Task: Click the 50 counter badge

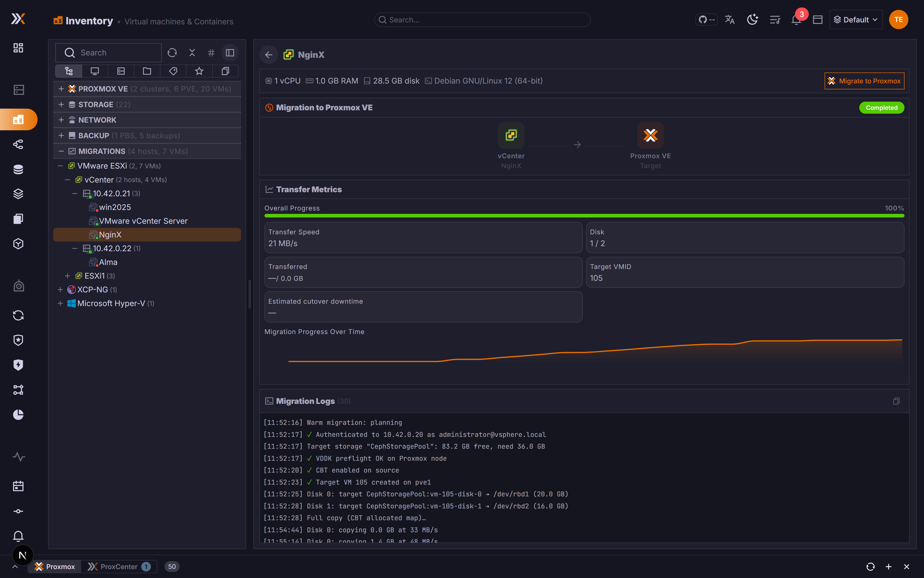Action: tap(172, 566)
